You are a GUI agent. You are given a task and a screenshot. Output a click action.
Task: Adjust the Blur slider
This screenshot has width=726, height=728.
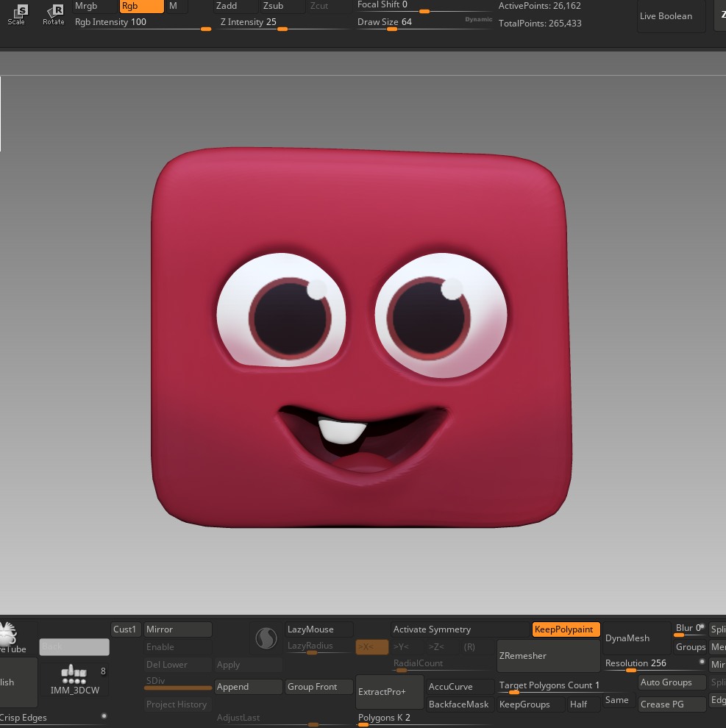pyautogui.click(x=689, y=629)
